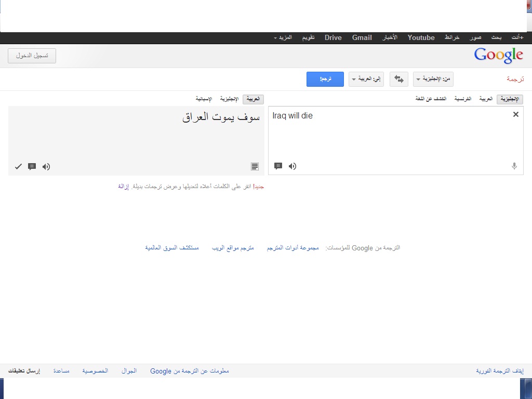Expand the إلى: العربية target language dropdown
This screenshot has height=399, width=532.
[x=366, y=79]
